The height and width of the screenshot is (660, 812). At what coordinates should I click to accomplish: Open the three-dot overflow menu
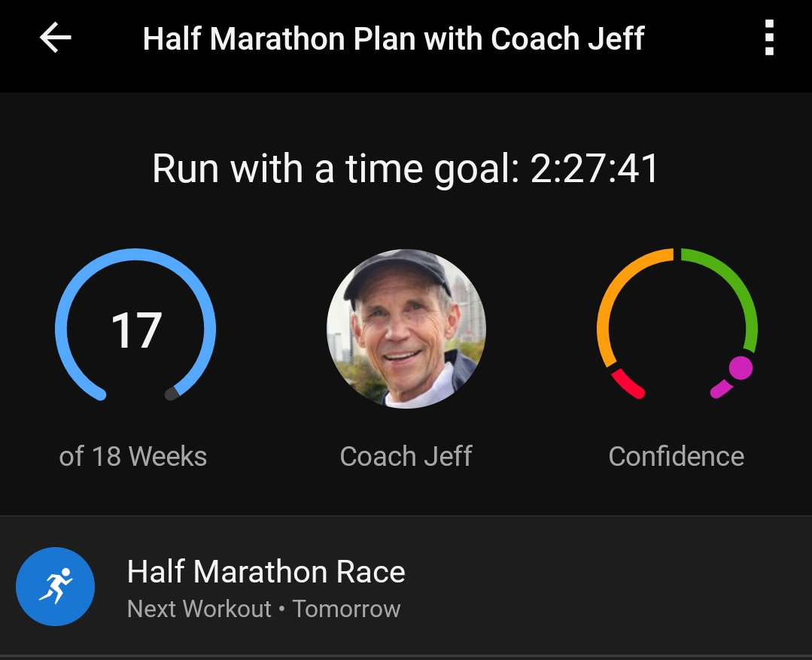pos(768,38)
